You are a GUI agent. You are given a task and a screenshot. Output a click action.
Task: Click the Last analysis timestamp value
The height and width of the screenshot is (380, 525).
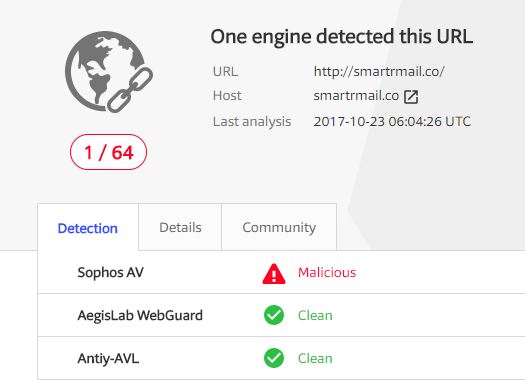coord(392,122)
